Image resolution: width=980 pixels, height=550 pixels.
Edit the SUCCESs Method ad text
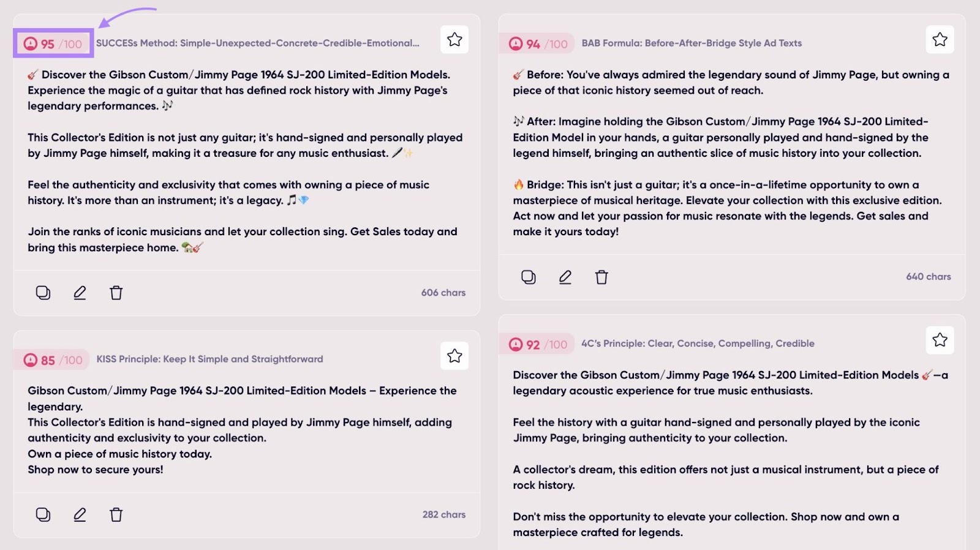(x=80, y=293)
